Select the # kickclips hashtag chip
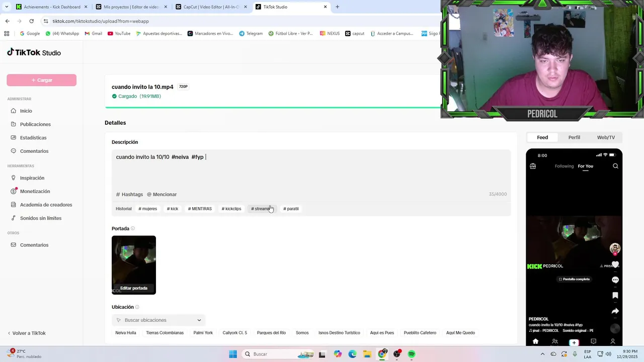The image size is (644, 362). (x=231, y=209)
